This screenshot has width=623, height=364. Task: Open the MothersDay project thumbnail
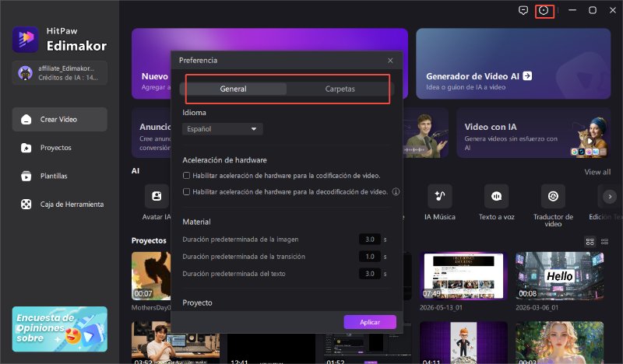coord(151,276)
